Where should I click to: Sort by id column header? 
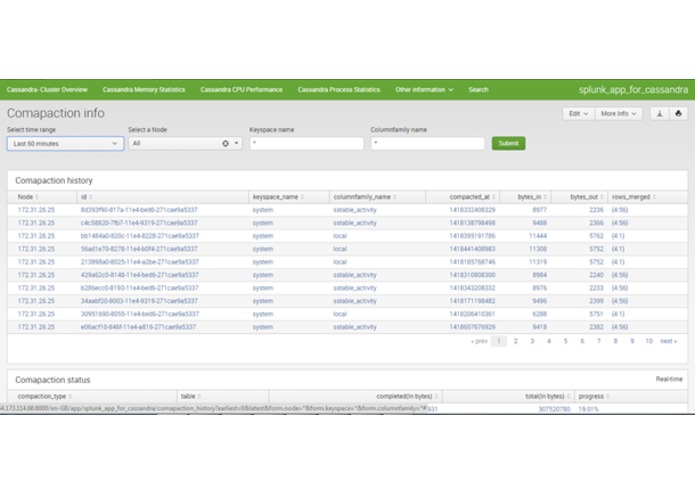coord(86,197)
